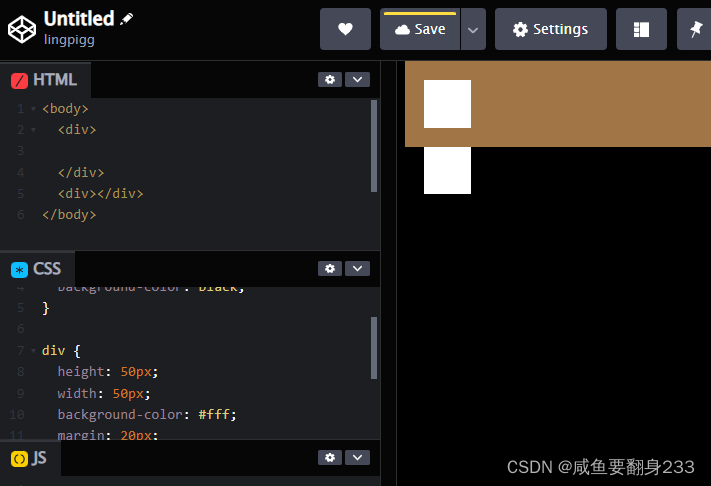
Task: Pin this pen with pushpin icon
Action: tap(695, 29)
